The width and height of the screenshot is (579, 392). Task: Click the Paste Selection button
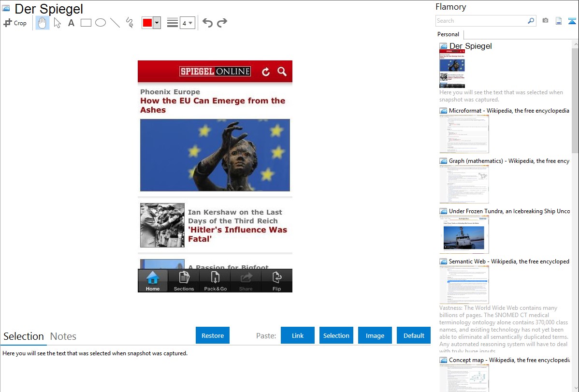[x=336, y=335]
